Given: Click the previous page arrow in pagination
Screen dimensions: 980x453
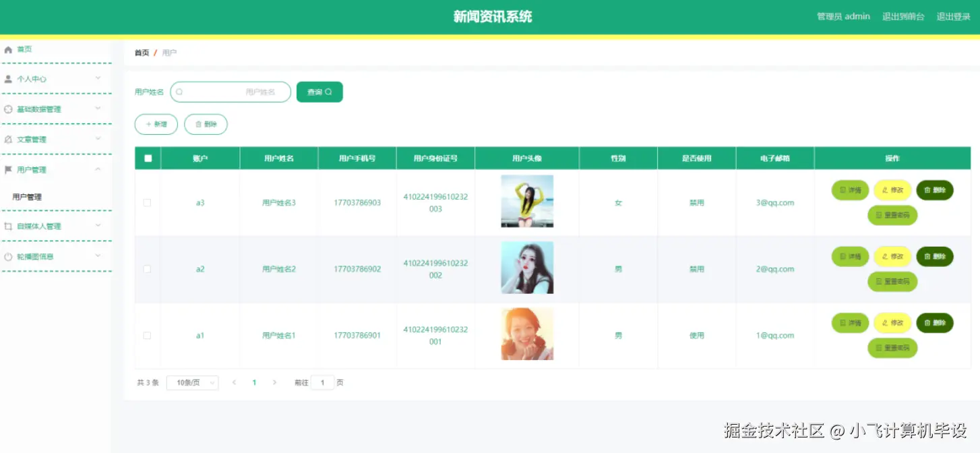Looking at the screenshot, I should [x=234, y=382].
